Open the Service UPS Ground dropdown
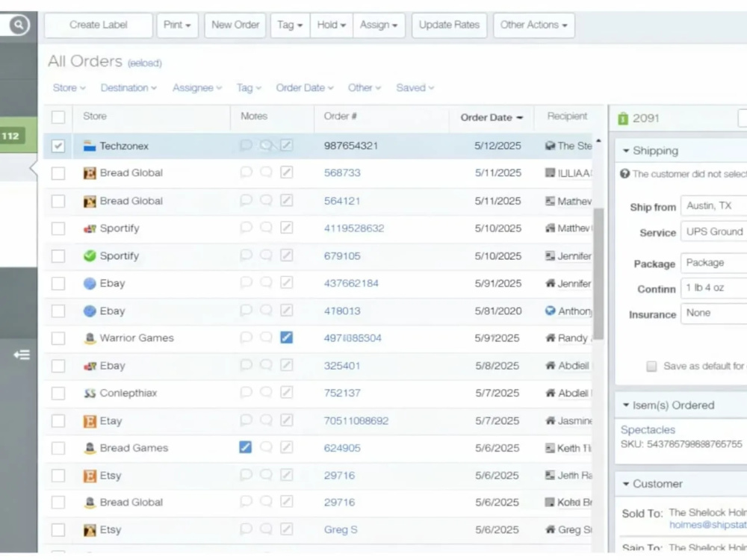747x560 pixels. tap(713, 232)
